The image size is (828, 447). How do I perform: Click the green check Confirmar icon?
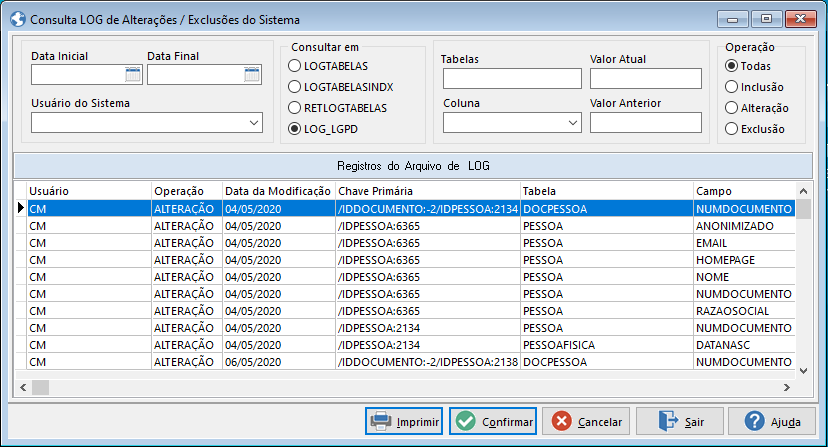[x=465, y=421]
